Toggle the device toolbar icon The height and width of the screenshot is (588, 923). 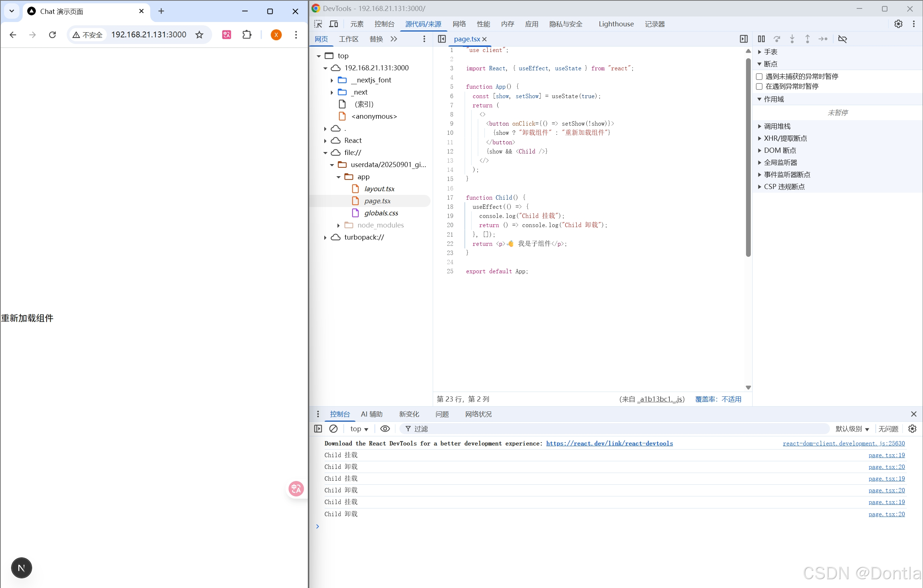tap(333, 24)
